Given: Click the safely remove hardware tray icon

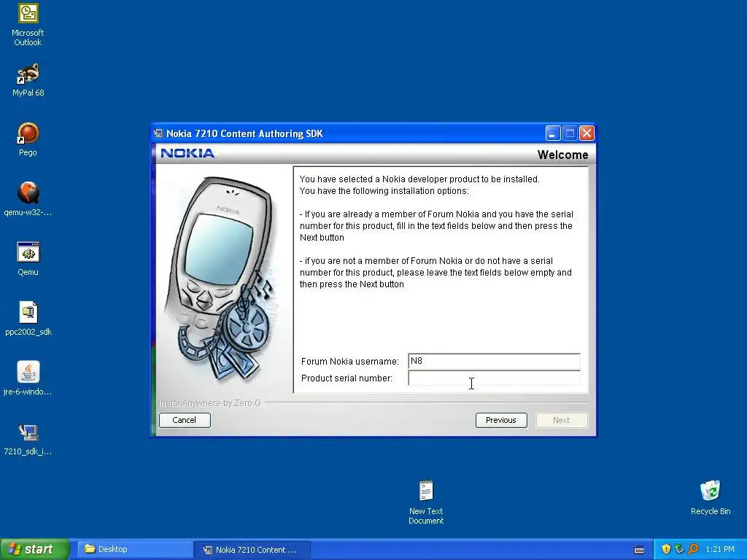Looking at the screenshot, I should click(679, 549).
